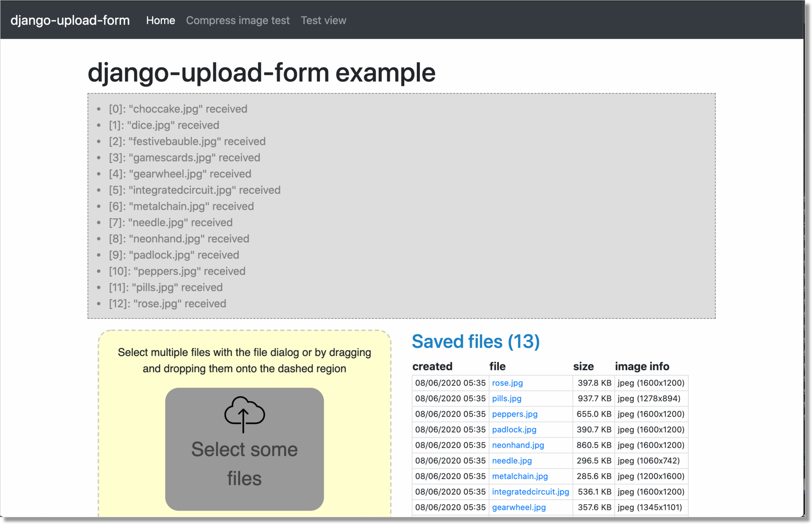Open padlock.jpg saved file

coord(514,429)
